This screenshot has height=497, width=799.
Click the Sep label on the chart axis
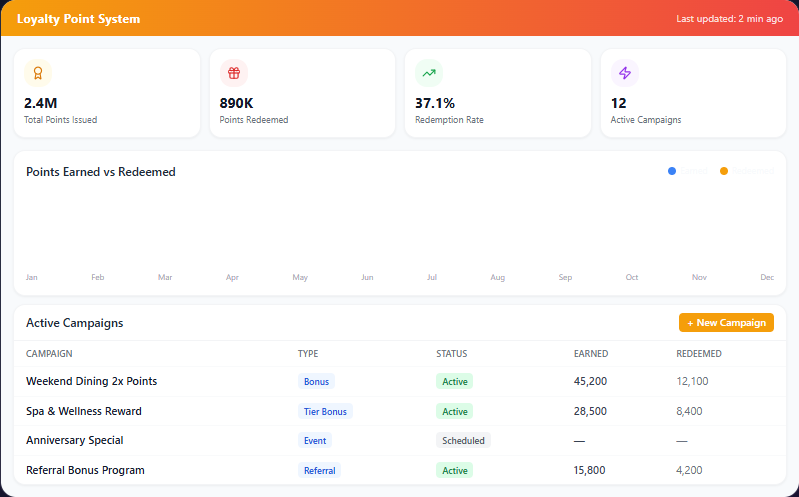coord(565,277)
